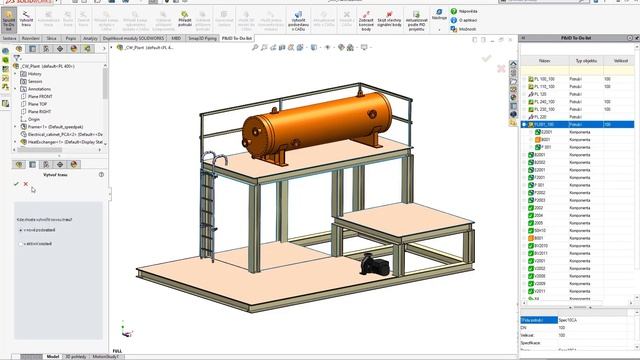Viewport: 640px width, 360px height.
Task: Open task pane Appearances colored ball icon
Action: click(x=513, y=98)
